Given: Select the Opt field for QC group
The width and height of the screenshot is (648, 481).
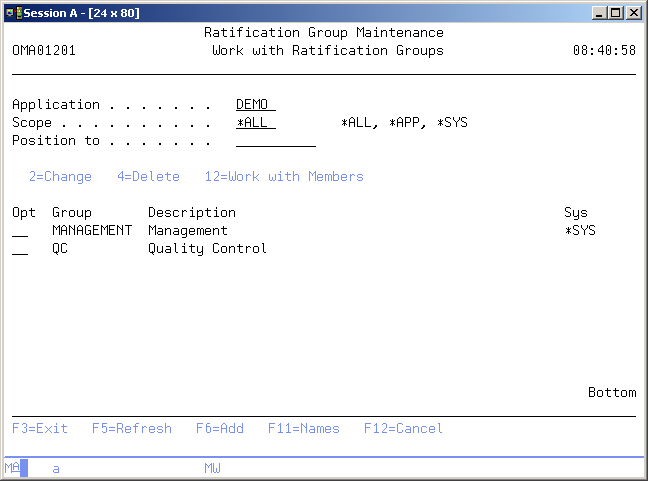Looking at the screenshot, I should (20, 249).
